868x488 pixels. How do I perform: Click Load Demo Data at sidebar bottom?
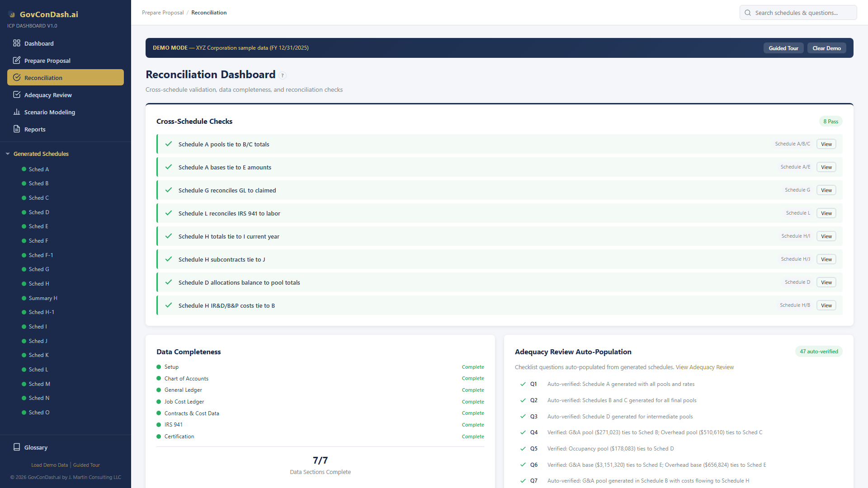click(x=49, y=465)
